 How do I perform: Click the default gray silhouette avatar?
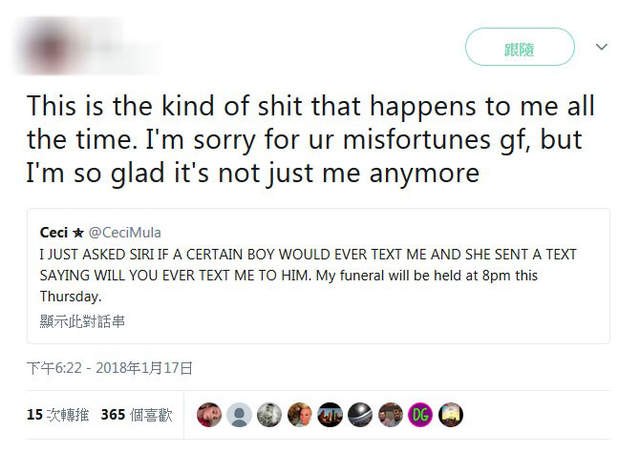click(239, 414)
